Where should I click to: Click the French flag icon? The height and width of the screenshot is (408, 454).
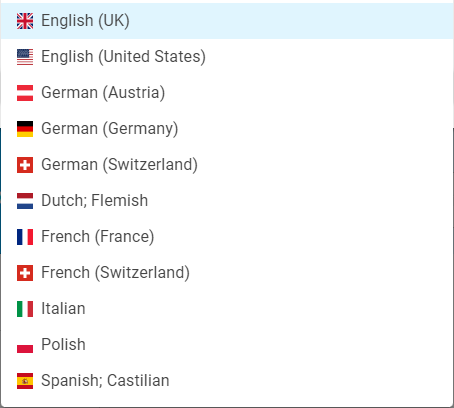click(25, 237)
